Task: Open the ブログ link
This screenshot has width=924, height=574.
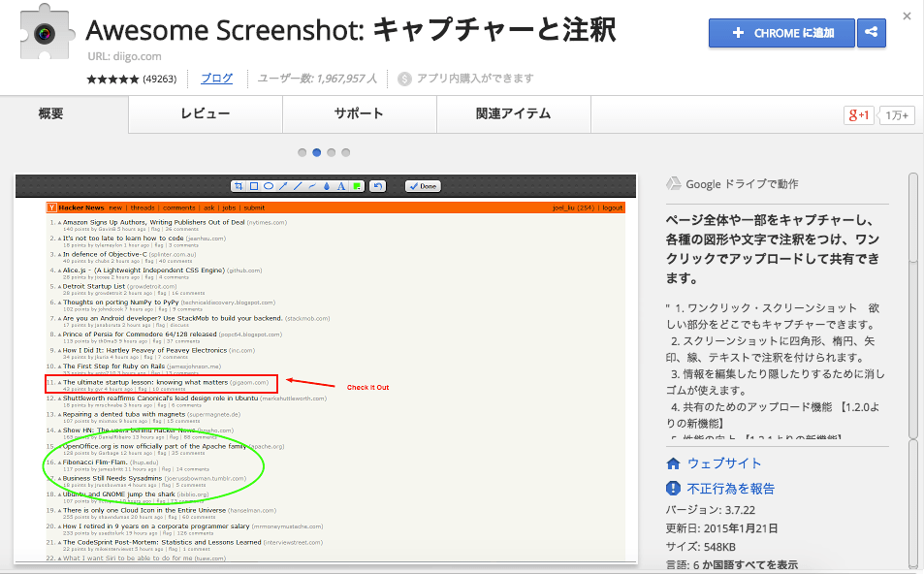Action: pyautogui.click(x=217, y=79)
